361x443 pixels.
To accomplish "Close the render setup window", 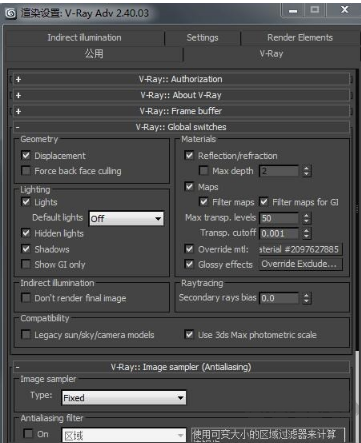I will 344,10.
